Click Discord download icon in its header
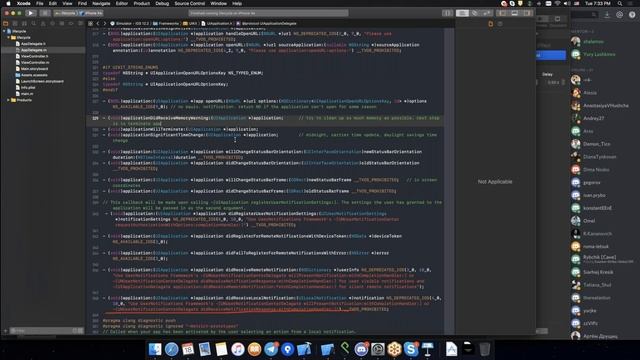This screenshot has width=640, height=360. 607,15
